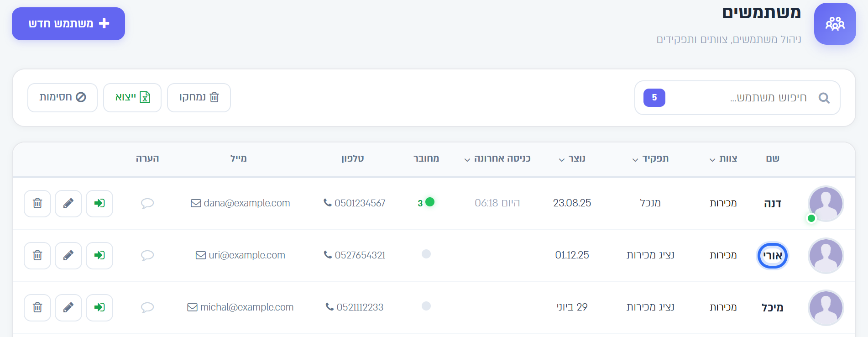This screenshot has width=868, height=337.
Task: Click Dana's avatar thumbnail
Action: click(x=826, y=204)
